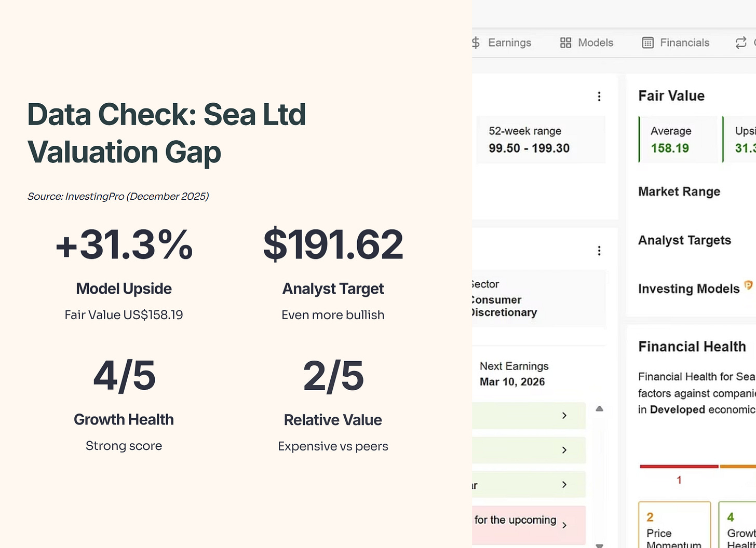The width and height of the screenshot is (756, 548).
Task: Click the scroll-up arrow beside the insights list
Action: (x=599, y=409)
